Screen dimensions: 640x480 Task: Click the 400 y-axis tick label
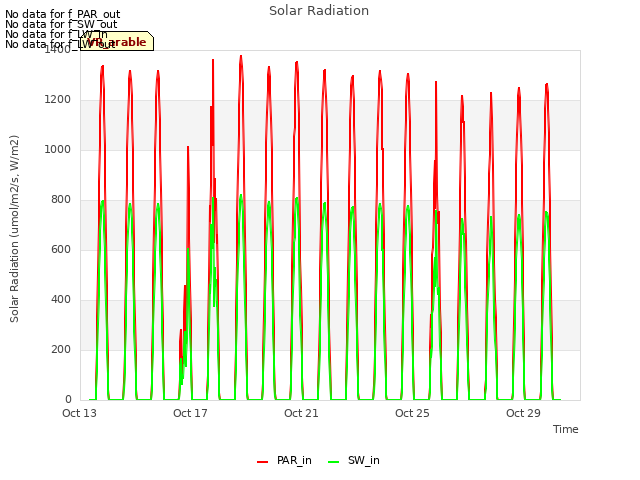coord(61,300)
